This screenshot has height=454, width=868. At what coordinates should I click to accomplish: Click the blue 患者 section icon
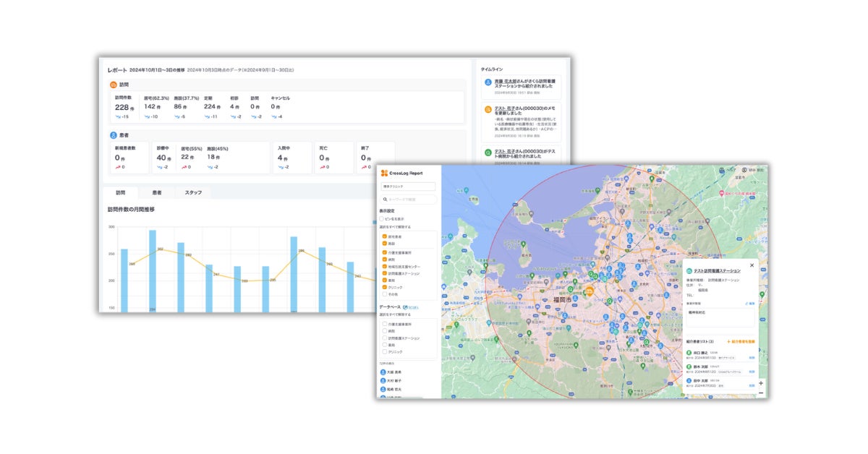[x=114, y=134]
